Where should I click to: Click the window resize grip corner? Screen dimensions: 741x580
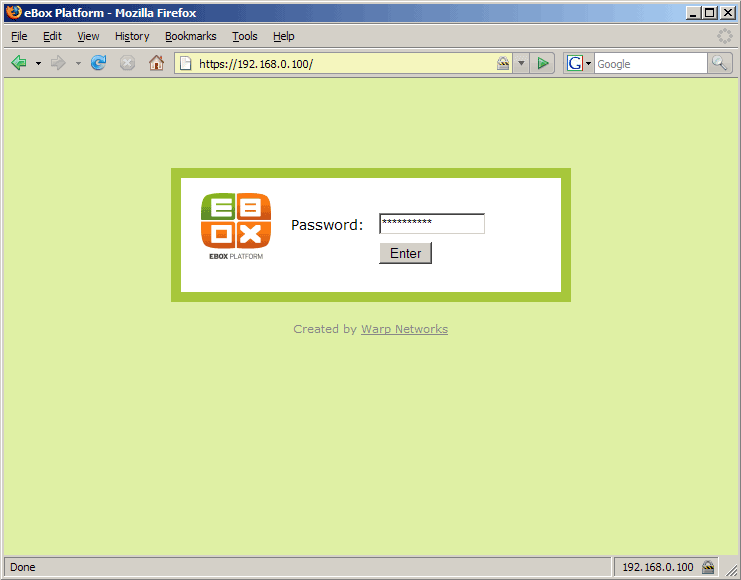(731, 569)
